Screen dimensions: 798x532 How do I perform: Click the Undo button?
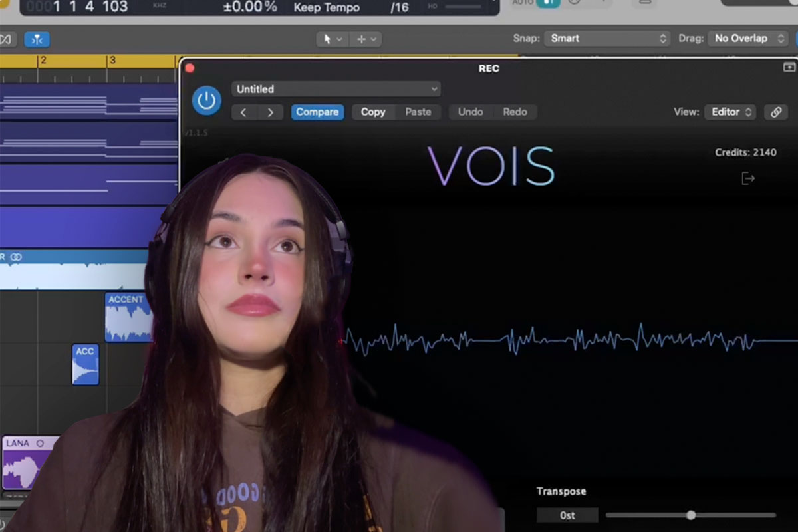click(470, 112)
